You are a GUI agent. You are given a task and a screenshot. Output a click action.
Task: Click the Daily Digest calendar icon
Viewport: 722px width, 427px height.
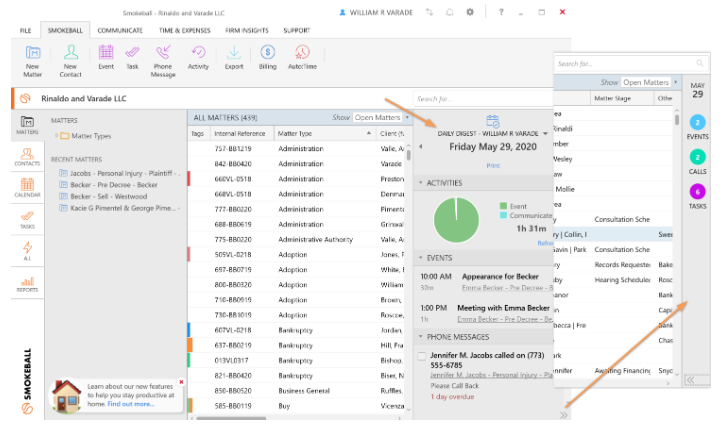pos(492,122)
